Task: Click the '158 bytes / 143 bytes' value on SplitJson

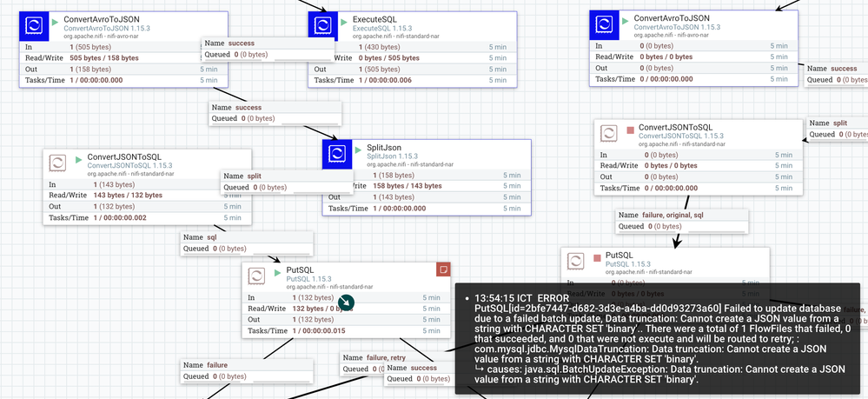Action: point(407,186)
